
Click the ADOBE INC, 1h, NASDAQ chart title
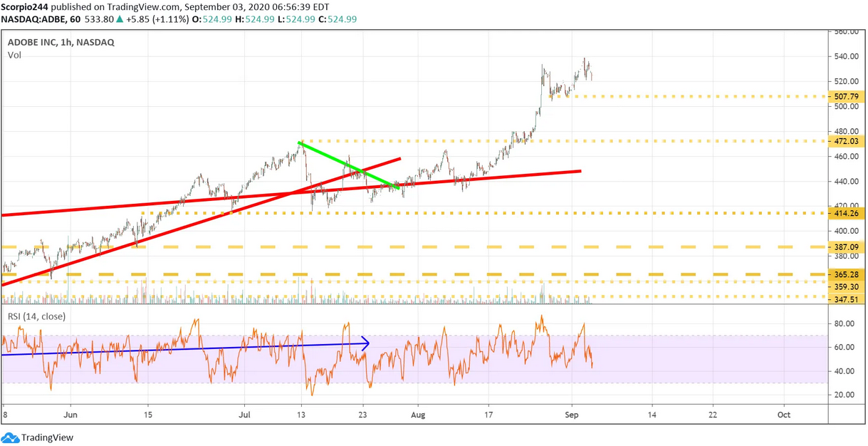tap(61, 42)
